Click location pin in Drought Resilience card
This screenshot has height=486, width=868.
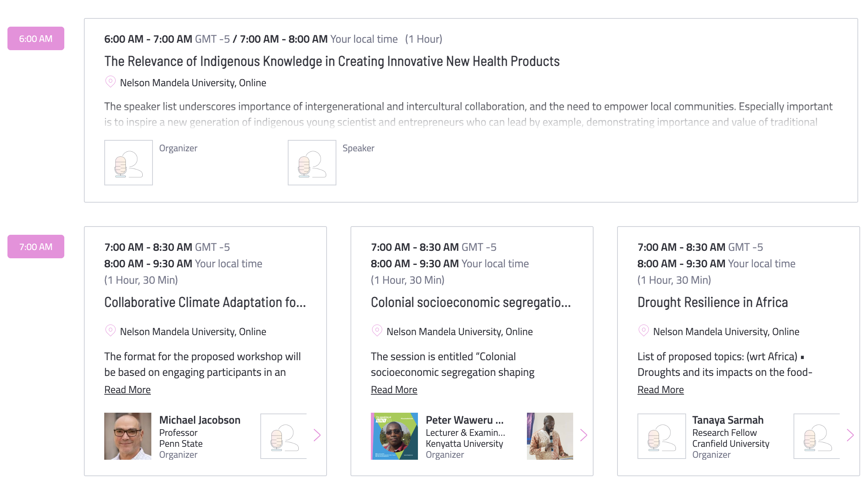[x=644, y=331]
